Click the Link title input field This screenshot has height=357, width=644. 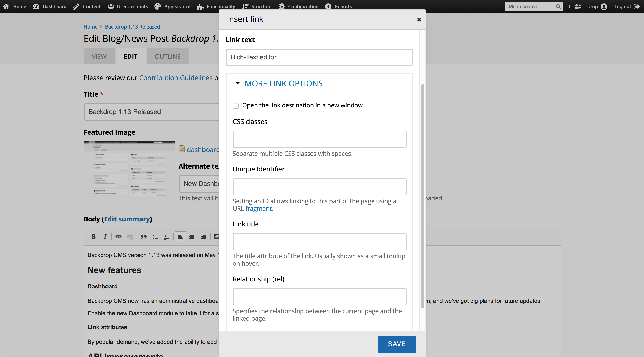pyautogui.click(x=319, y=242)
